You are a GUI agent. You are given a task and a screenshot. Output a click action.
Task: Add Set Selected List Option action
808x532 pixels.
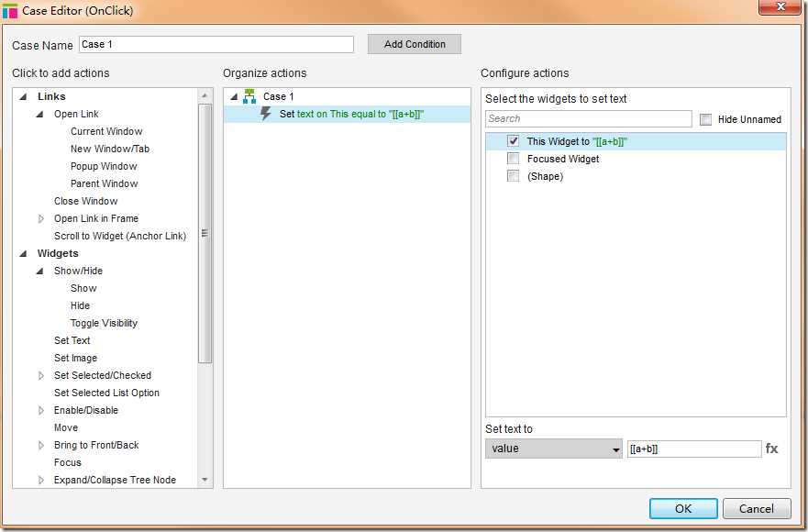click(x=106, y=393)
